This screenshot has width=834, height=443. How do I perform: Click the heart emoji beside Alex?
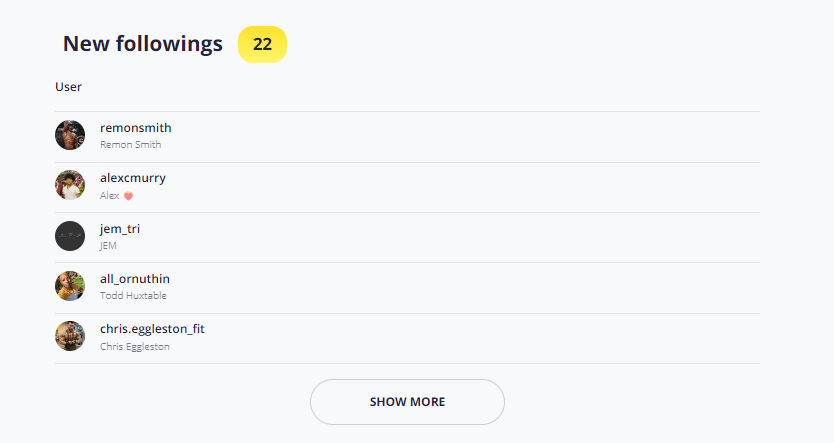coord(128,196)
